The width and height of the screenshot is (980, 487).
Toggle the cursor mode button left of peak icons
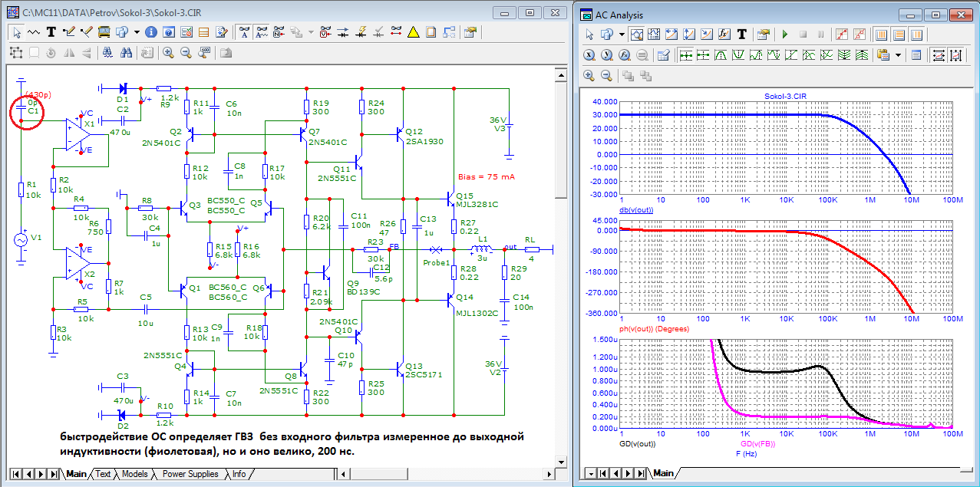tap(685, 55)
